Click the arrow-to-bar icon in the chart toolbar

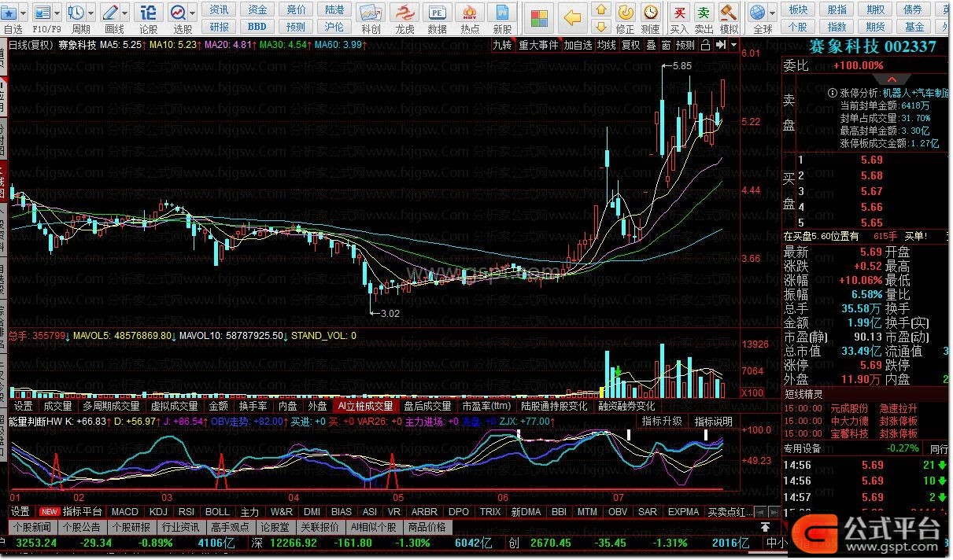719,45
